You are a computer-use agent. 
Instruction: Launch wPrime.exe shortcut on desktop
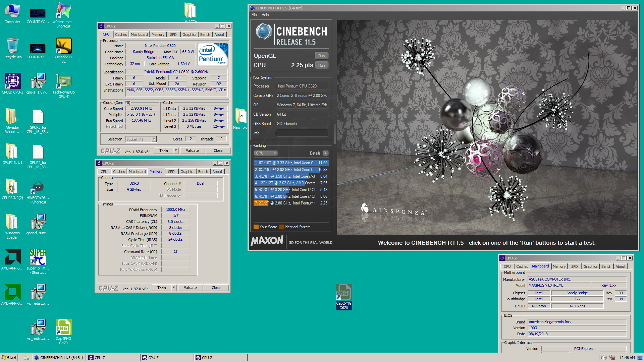click(63, 15)
